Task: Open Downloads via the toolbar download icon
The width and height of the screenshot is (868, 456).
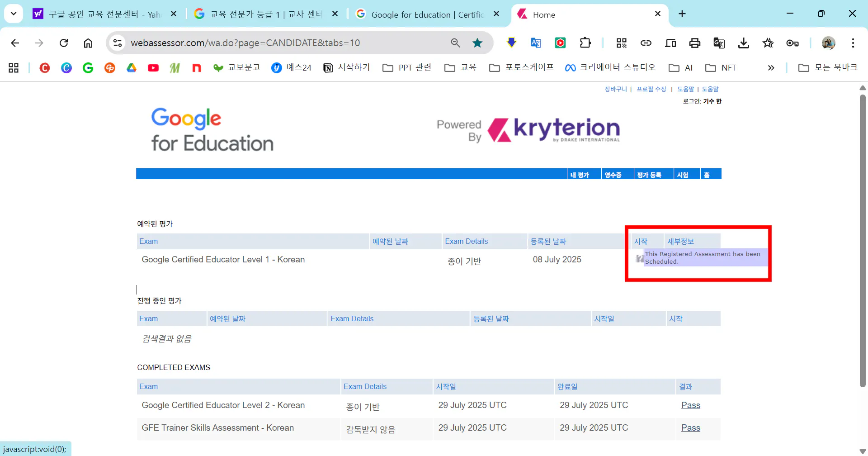Action: point(744,43)
